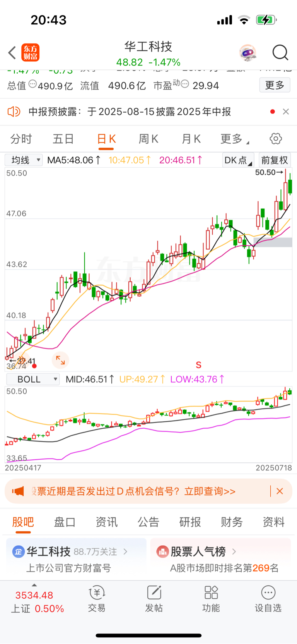Tap the A股市场即时排名第269名 text

coord(224,568)
